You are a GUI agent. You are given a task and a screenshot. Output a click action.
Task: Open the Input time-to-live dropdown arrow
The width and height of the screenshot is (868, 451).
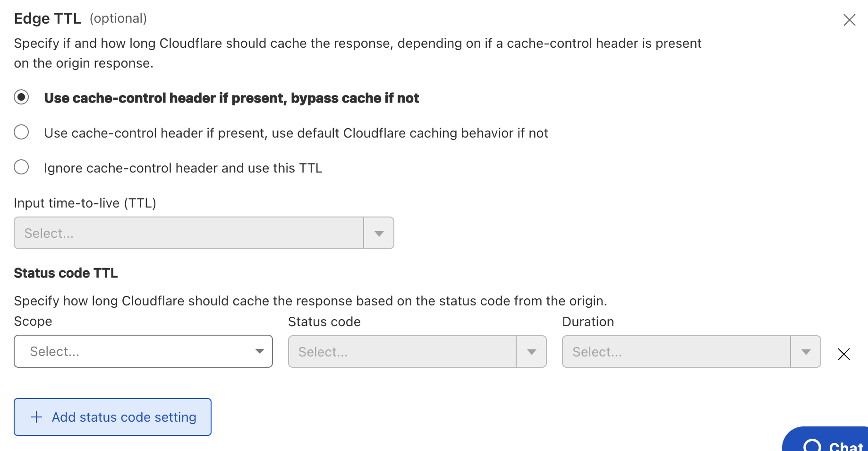[379, 233]
